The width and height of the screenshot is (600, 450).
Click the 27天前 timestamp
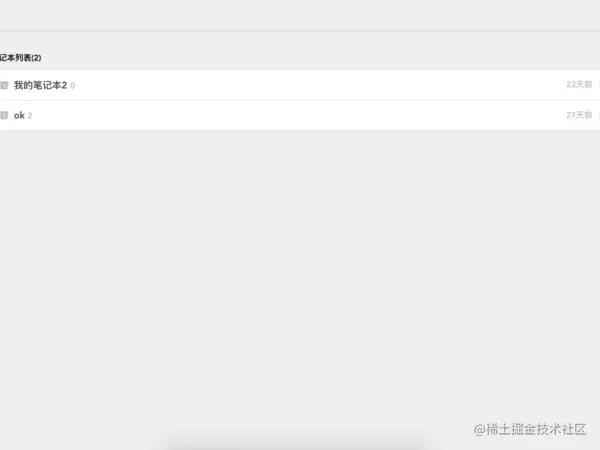click(x=579, y=115)
